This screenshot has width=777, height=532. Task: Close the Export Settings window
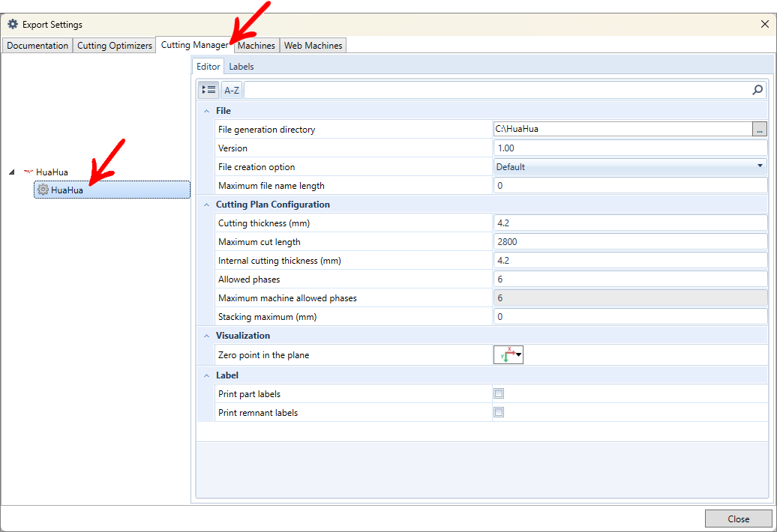[x=764, y=24]
